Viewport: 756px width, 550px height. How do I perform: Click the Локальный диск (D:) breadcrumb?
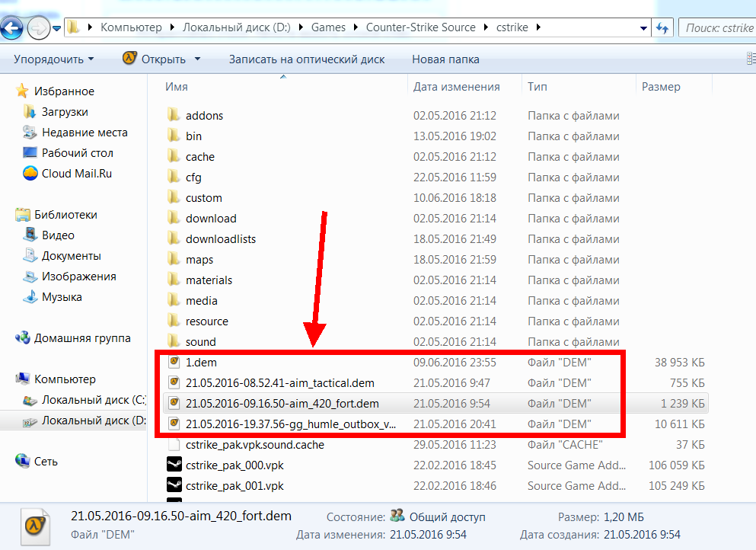tap(236, 27)
